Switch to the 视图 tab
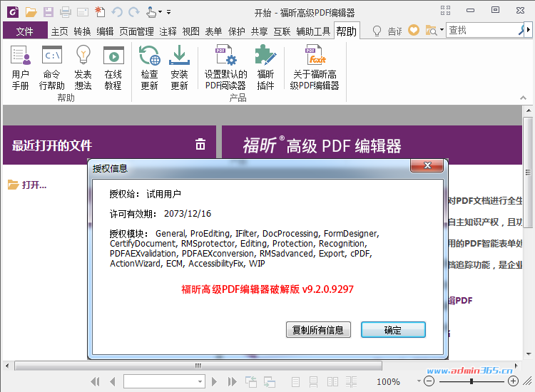The height and width of the screenshot is (392, 535). click(190, 31)
